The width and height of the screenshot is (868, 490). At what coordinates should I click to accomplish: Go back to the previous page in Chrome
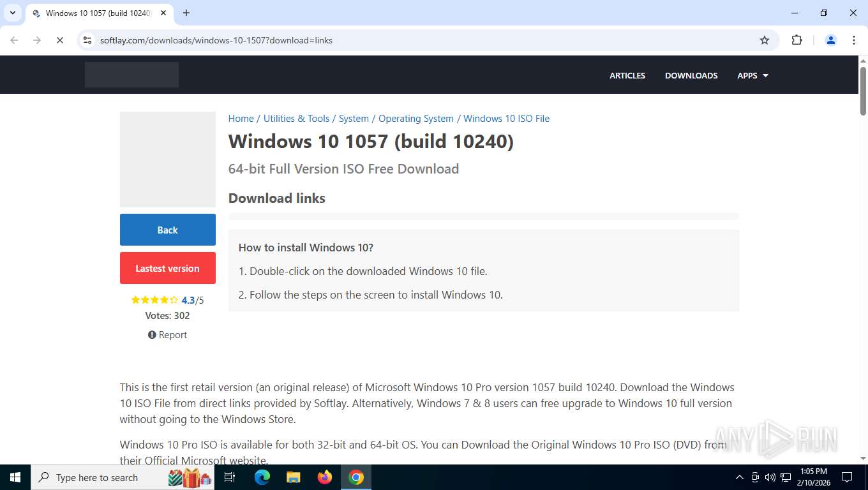(14, 40)
